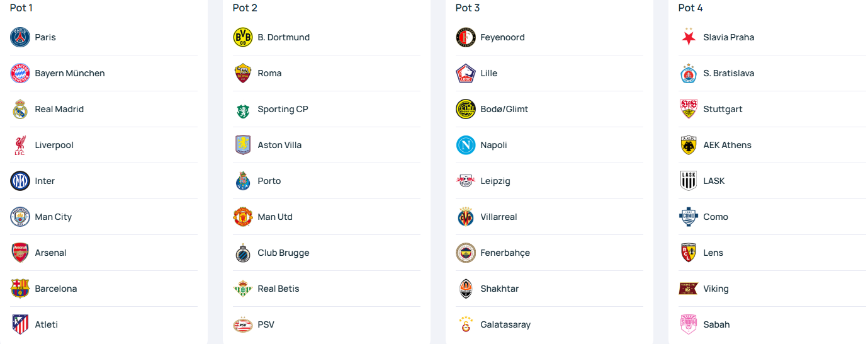This screenshot has width=868, height=344.
Task: Click the Paris club crest icon
Action: point(20,37)
